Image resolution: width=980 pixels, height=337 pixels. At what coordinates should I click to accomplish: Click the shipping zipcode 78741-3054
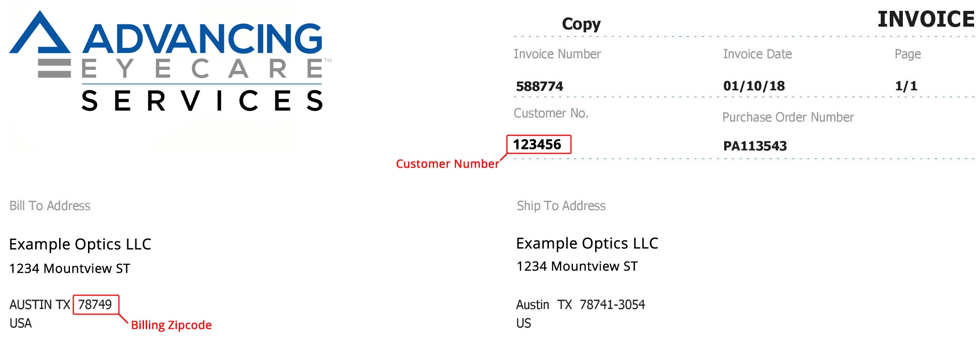[x=612, y=305]
